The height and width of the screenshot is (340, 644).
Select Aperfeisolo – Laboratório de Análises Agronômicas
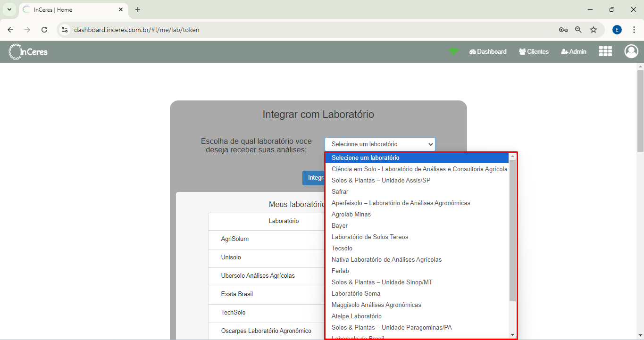417,203
